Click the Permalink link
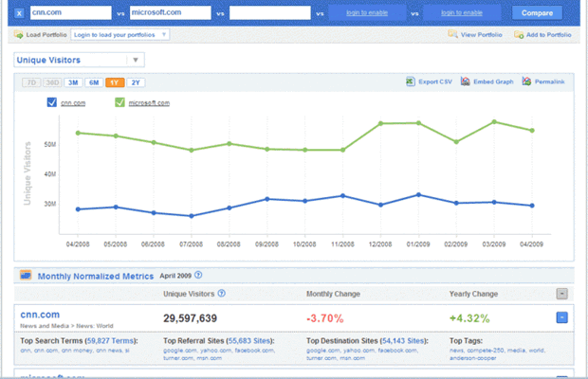This screenshot has width=588, height=379. [549, 81]
